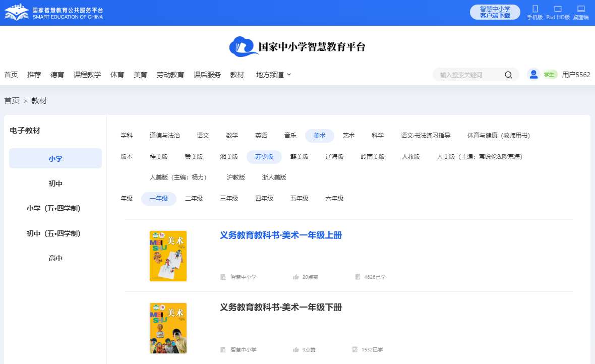Screen dimensions: 595x364
Task: Click the search magnifier icon
Action: (x=508, y=75)
